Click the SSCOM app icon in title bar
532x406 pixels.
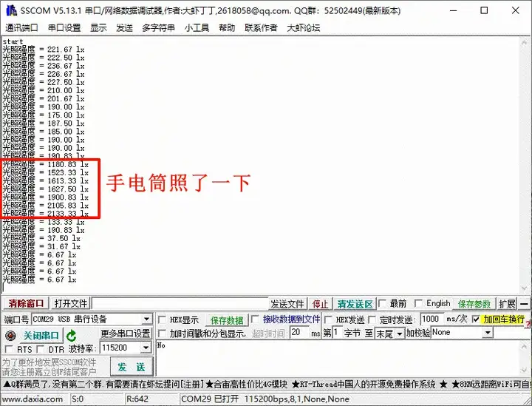12,10
